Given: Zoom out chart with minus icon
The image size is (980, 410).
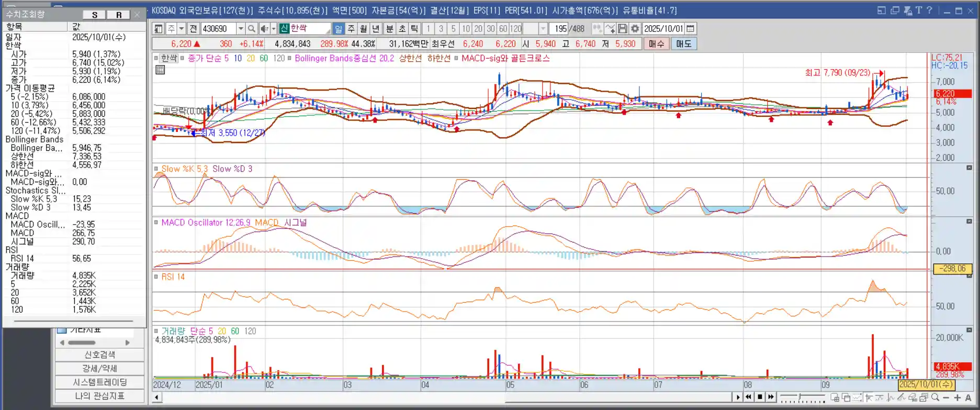Looking at the screenshot, I should [946, 397].
